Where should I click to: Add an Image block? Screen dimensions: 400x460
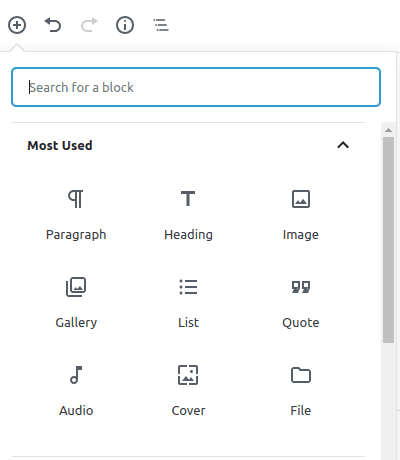[x=301, y=214]
